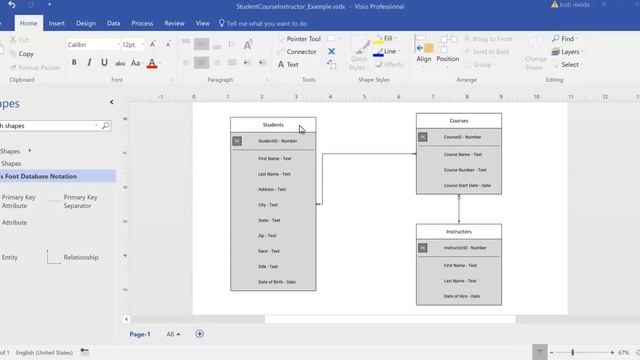Screen dimensions: 640x360
Task: Click the Tell me what you want to do box
Action: click(263, 24)
